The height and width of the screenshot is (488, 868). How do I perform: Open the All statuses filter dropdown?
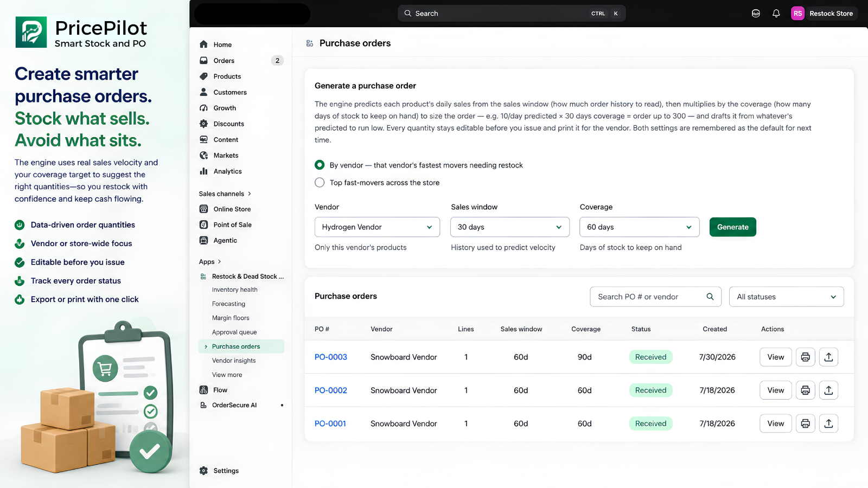[x=787, y=297]
